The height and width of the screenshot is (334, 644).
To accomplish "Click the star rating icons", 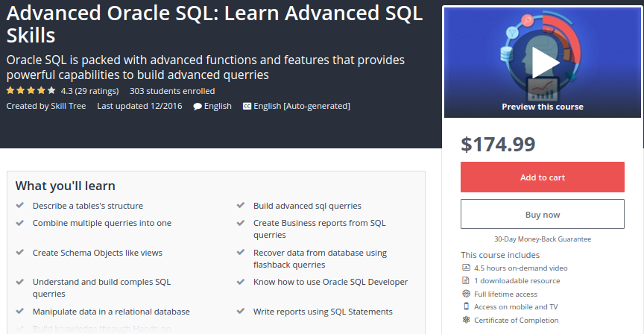I will pyautogui.click(x=31, y=90).
